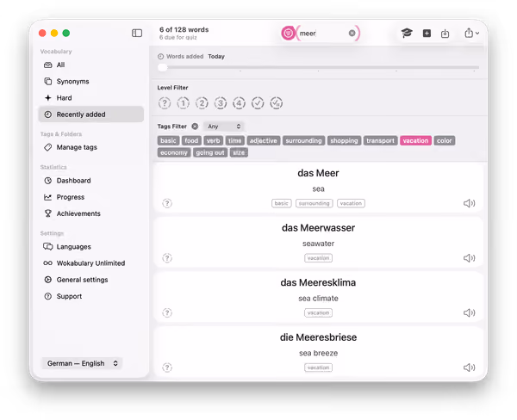The height and width of the screenshot is (420, 517).
Task: Open General settings
Action: [x=90, y=280]
